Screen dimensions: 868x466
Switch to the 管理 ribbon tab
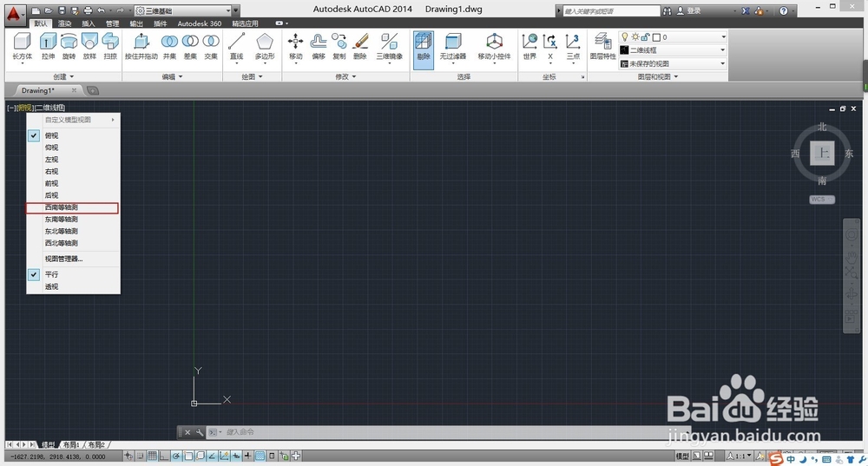112,23
